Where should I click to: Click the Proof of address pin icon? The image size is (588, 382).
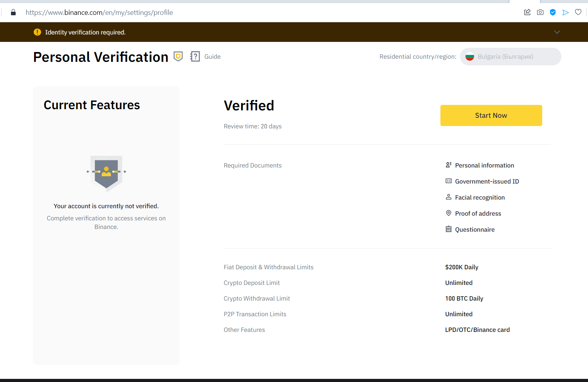[449, 213]
